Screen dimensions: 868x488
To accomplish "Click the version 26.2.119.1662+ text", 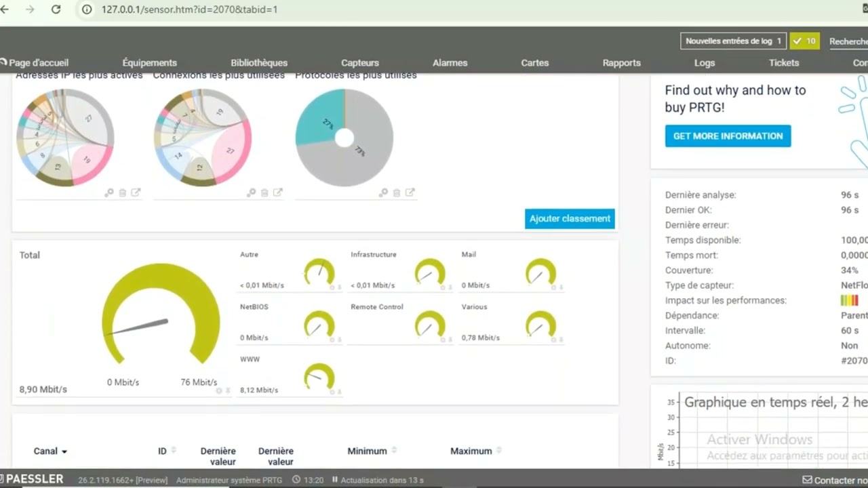I will [x=123, y=480].
